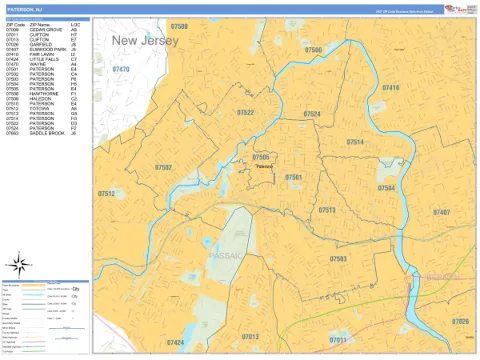
Task: Select the PATERSON, NJ map title
Action: 25,9
